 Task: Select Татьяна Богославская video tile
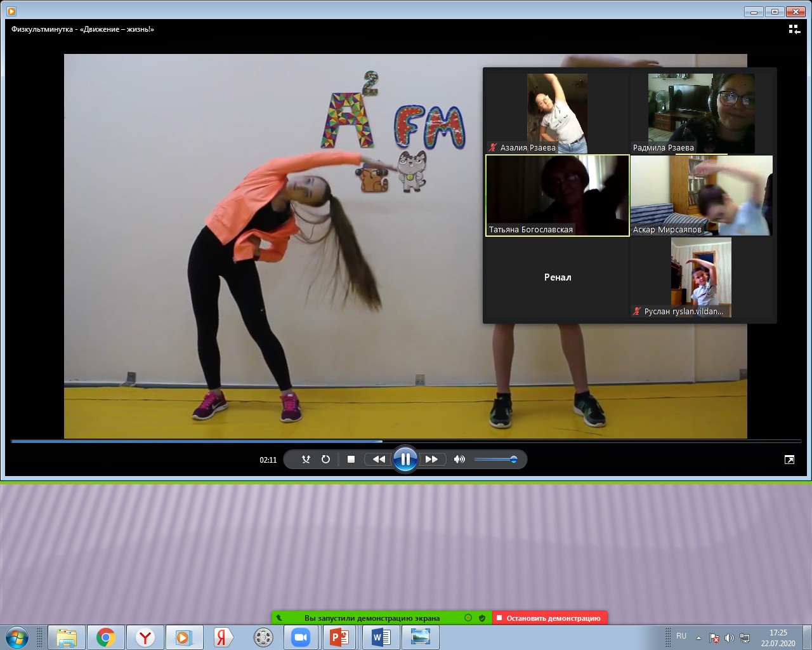click(557, 196)
